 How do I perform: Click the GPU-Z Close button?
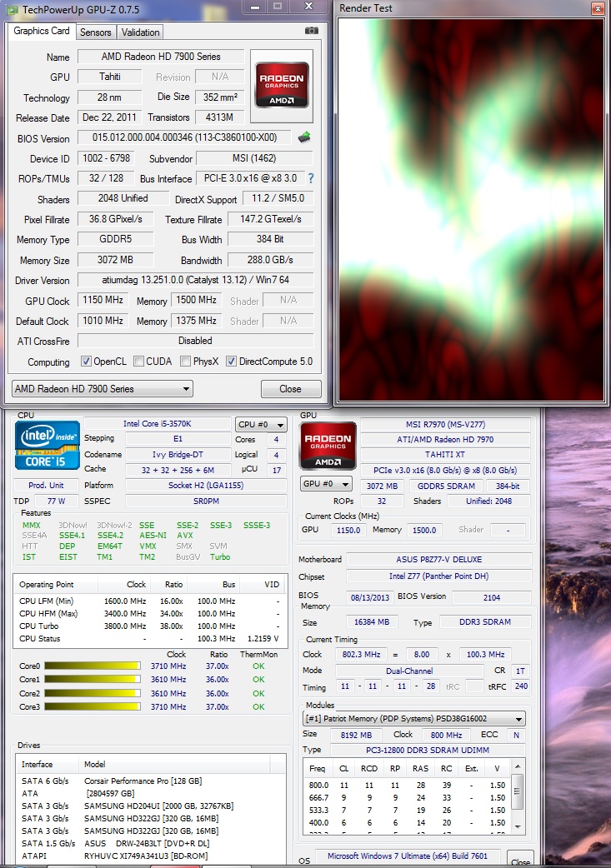coord(291,389)
